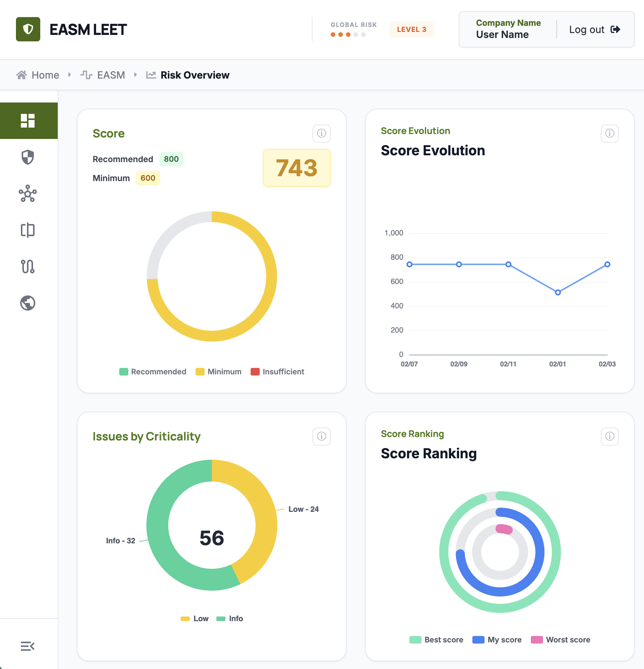644x669 pixels.
Task: Click the Log out button
Action: click(595, 30)
